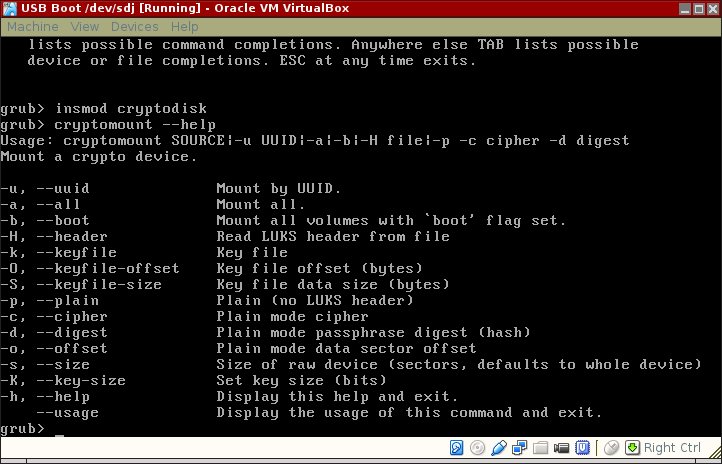The image size is (722, 464).
Task: Open the Help menu
Action: click(185, 27)
